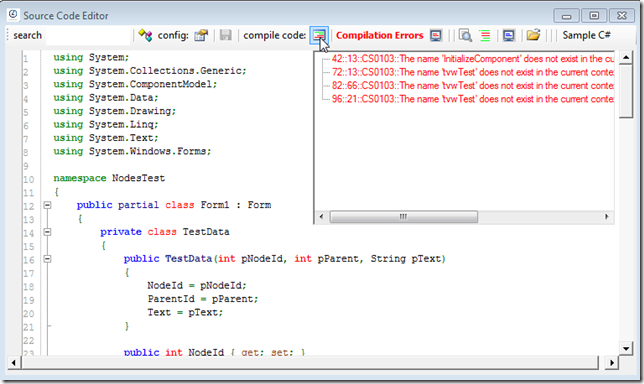Click vertical scrollbar down arrow

[626, 349]
